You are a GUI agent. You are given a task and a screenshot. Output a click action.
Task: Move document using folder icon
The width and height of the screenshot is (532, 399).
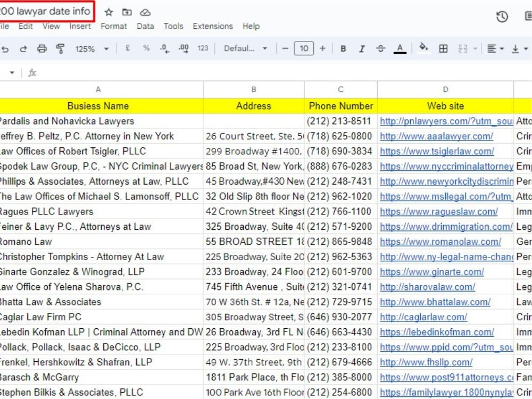click(x=127, y=13)
